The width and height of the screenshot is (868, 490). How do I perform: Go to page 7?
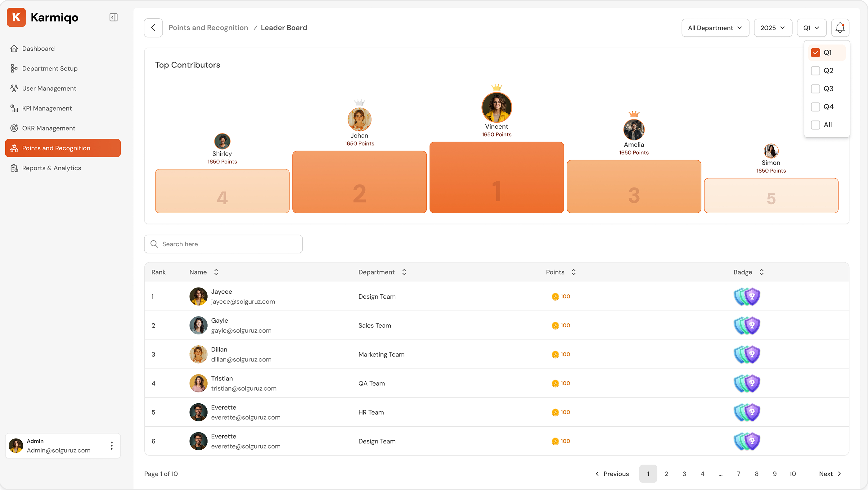click(x=738, y=474)
